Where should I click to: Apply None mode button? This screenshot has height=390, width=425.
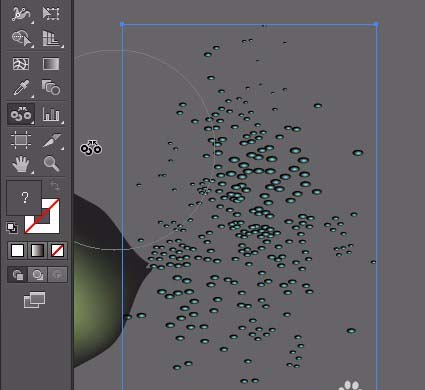[57, 250]
